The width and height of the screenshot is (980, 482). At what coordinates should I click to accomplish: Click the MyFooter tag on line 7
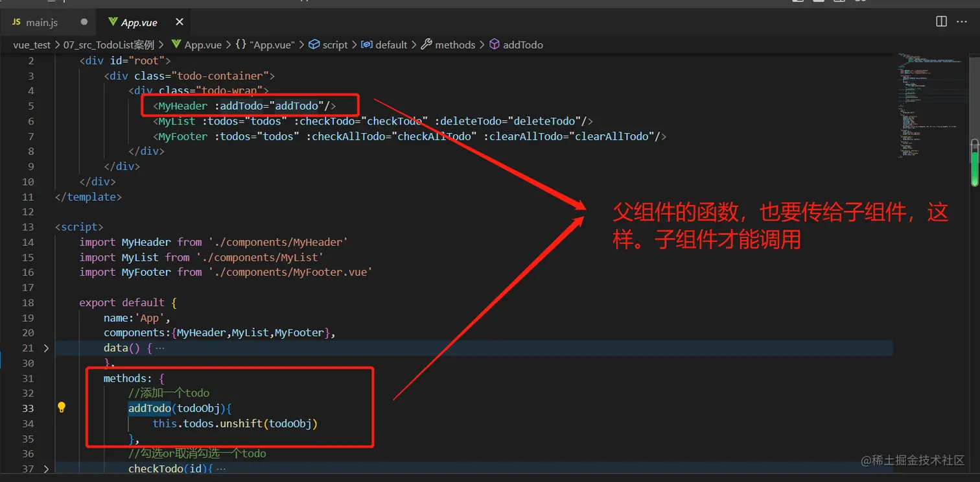point(183,136)
